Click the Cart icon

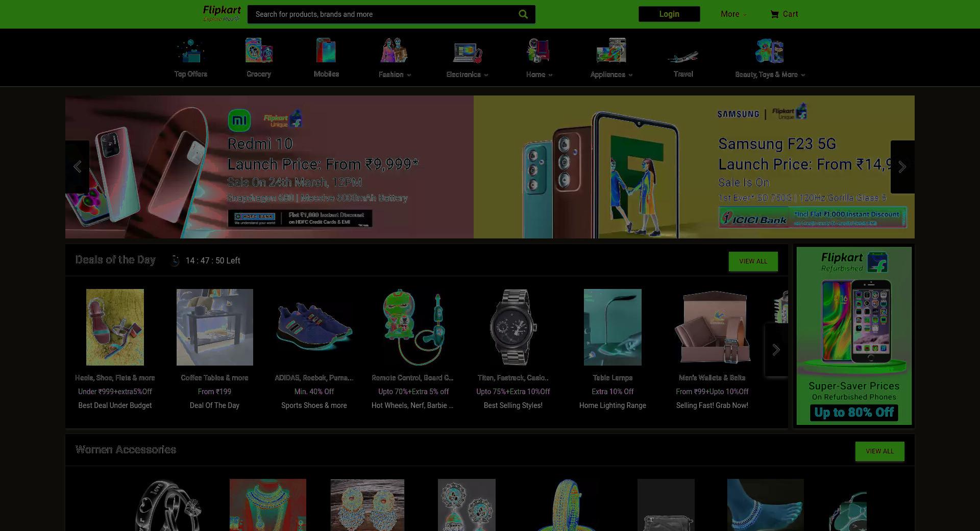(x=774, y=14)
